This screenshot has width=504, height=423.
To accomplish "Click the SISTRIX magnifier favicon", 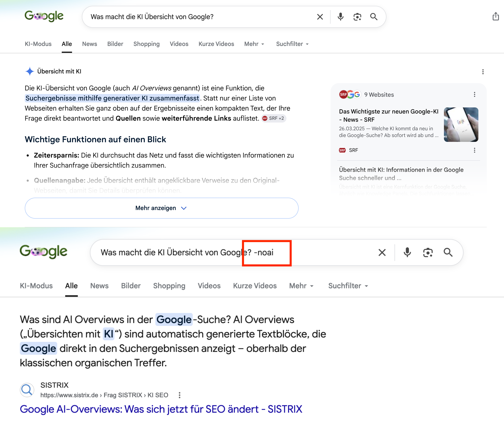I will [x=27, y=390].
